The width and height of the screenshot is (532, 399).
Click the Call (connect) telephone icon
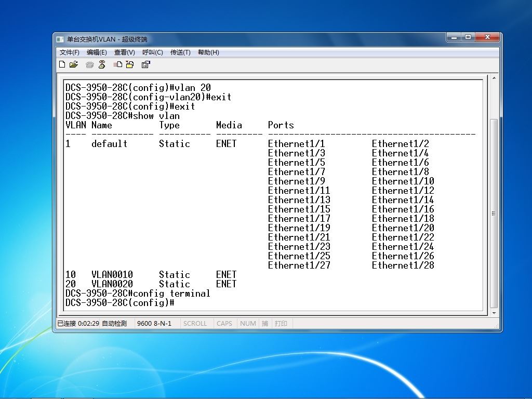click(x=89, y=65)
